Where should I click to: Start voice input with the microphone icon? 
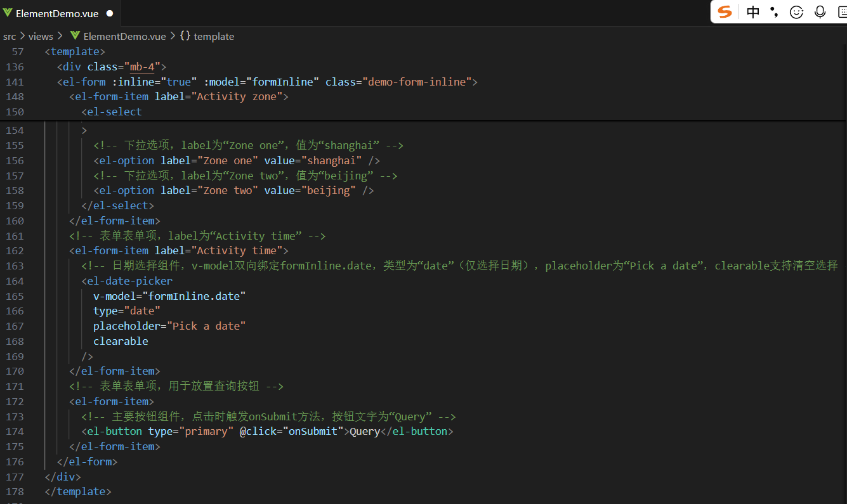coord(820,12)
